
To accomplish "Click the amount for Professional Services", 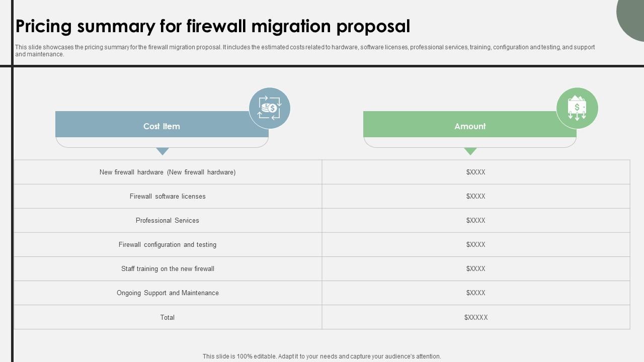I will tap(476, 220).
